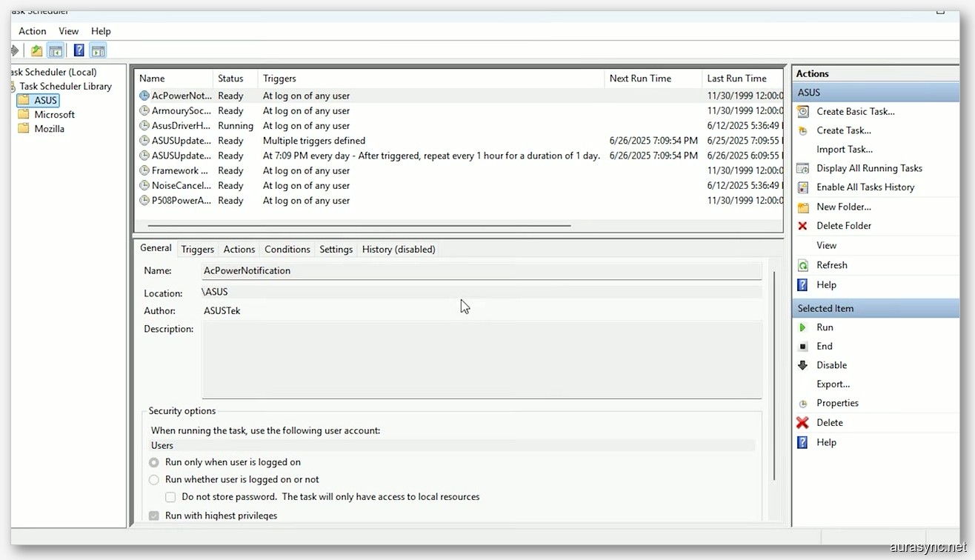Choose 'Run whether user is logged on or not'
Image resolution: width=975 pixels, height=560 pixels.
click(x=153, y=479)
